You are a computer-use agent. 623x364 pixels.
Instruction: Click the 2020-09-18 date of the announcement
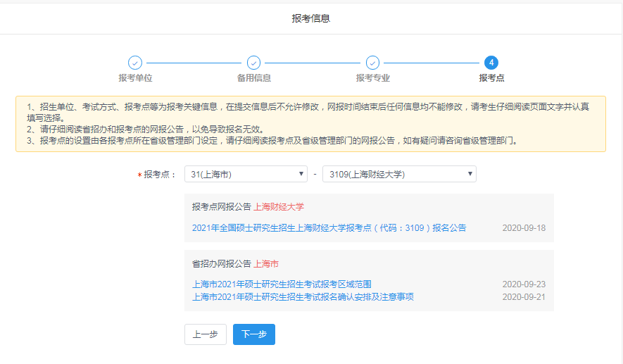coord(524,228)
